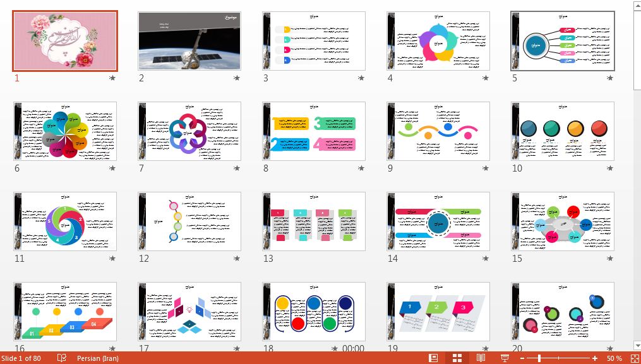Select slide 14 thumbnail with center circle

pyautogui.click(x=439, y=221)
